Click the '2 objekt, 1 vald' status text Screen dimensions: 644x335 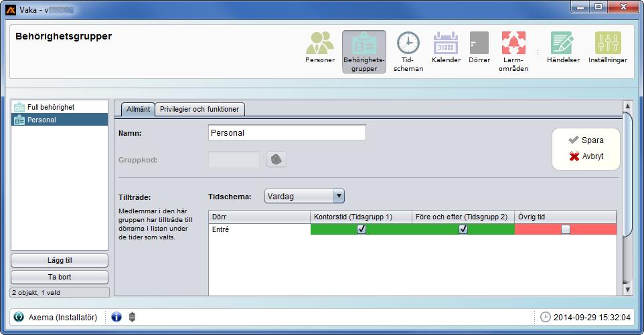pyautogui.click(x=36, y=293)
